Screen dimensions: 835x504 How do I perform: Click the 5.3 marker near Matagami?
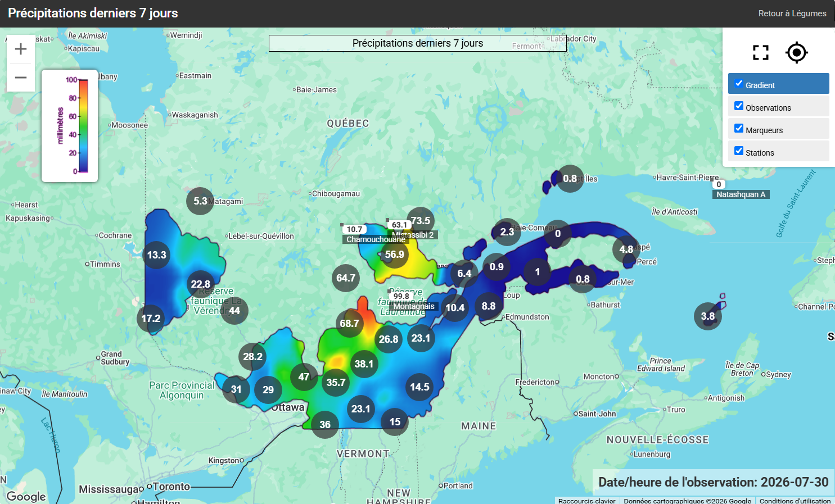[x=200, y=201]
